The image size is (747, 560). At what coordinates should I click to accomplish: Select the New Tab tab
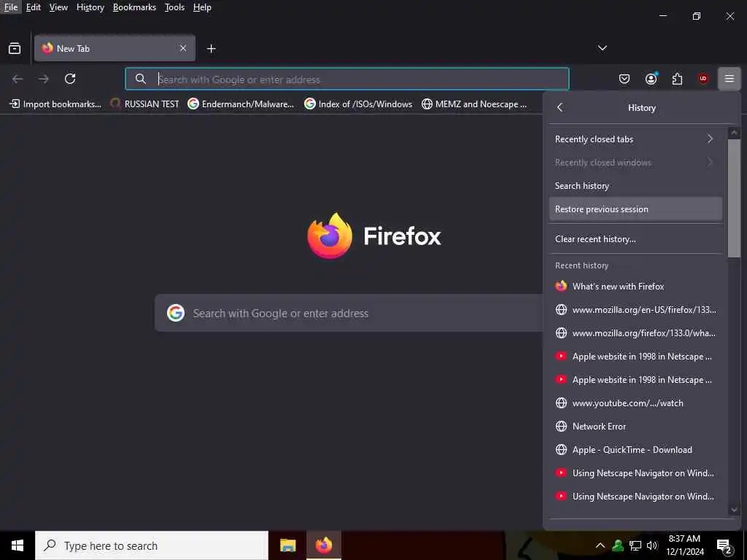point(115,48)
